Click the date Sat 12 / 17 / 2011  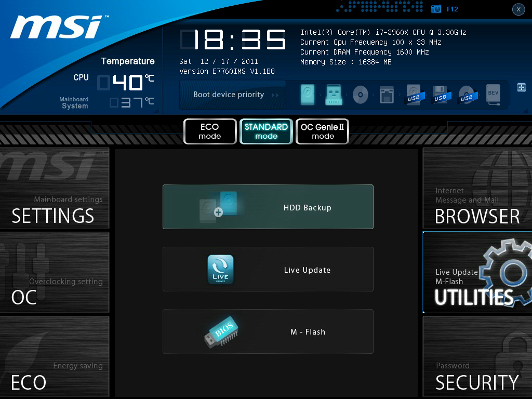(x=219, y=61)
